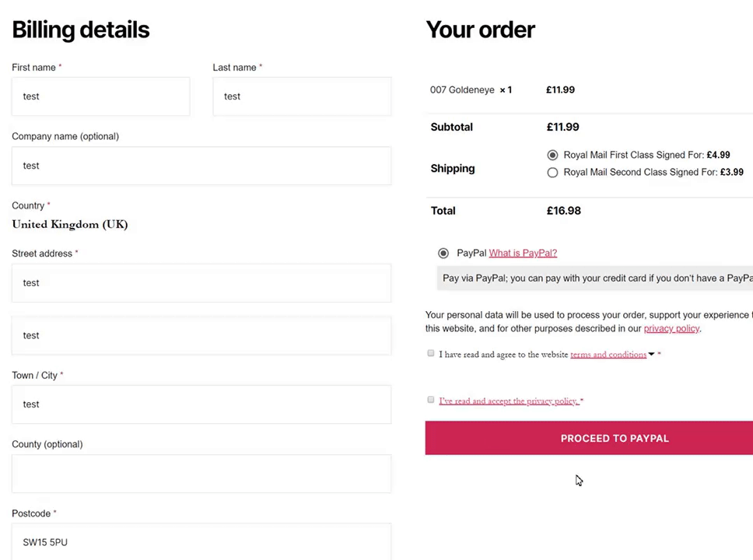Screen dimensions: 753x560
Task: Click the second address line field
Action: point(201,335)
